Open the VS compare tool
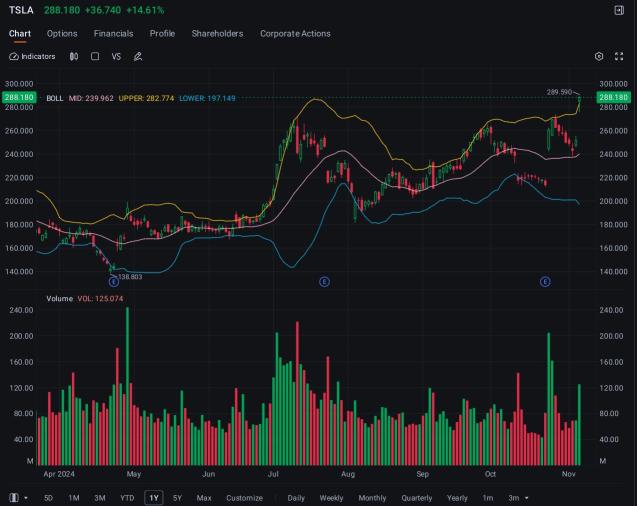Image resolution: width=637 pixels, height=506 pixels. point(116,56)
